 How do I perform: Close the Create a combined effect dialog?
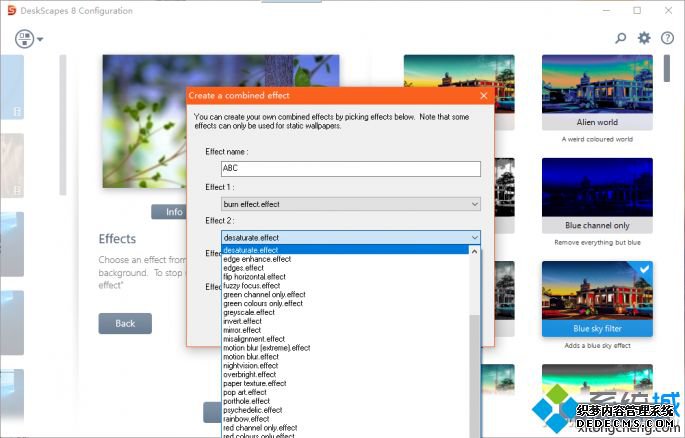coord(483,96)
